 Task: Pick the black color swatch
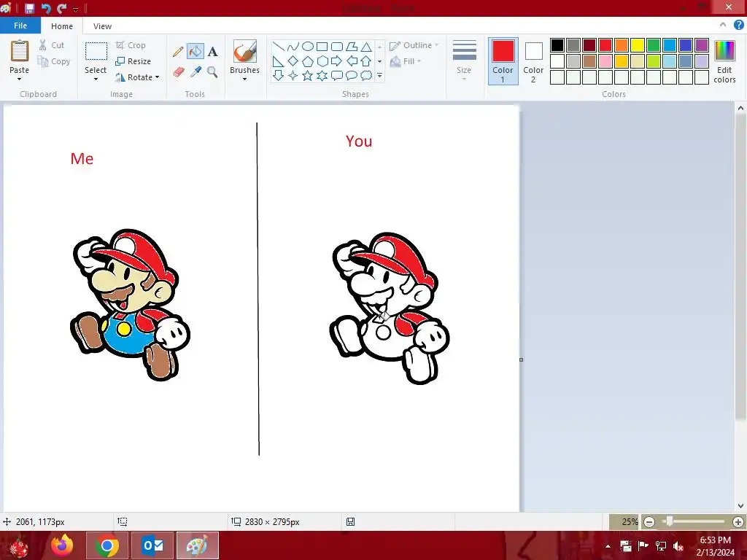(x=557, y=45)
